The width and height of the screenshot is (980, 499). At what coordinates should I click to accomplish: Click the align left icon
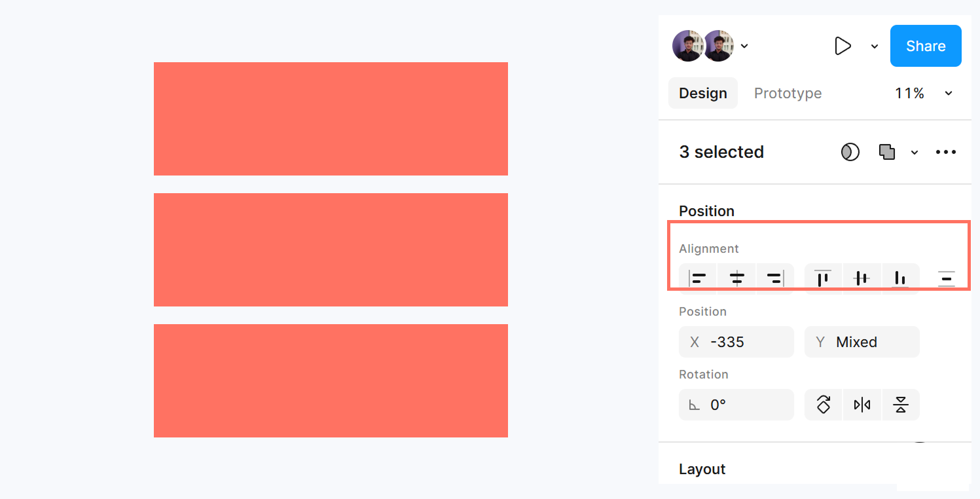(x=699, y=279)
